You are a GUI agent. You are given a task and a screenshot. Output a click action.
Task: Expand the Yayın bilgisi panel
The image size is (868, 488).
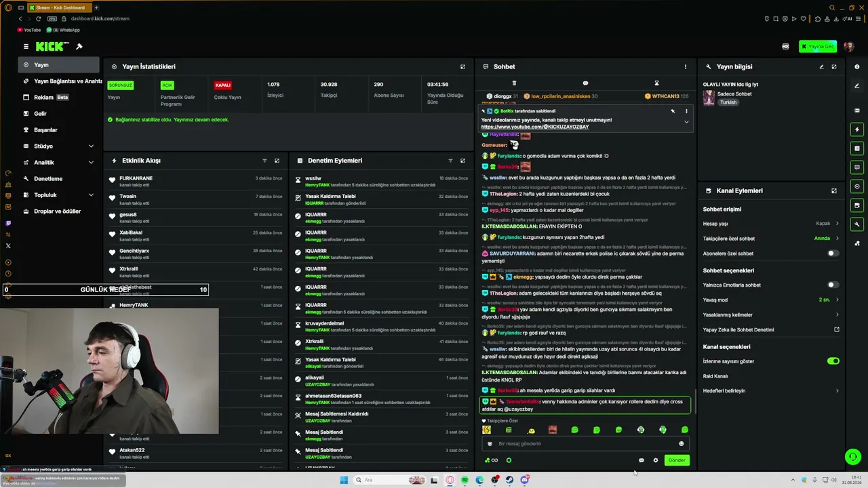pyautogui.click(x=834, y=66)
